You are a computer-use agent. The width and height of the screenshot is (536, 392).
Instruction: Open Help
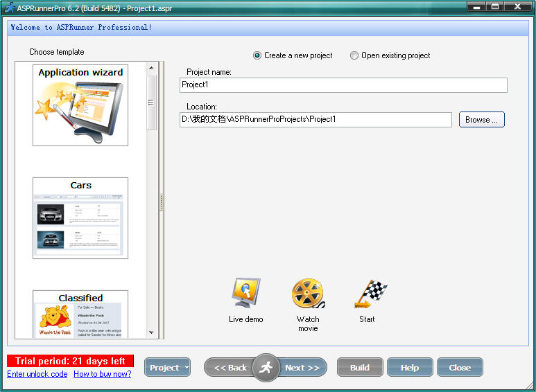point(410,368)
